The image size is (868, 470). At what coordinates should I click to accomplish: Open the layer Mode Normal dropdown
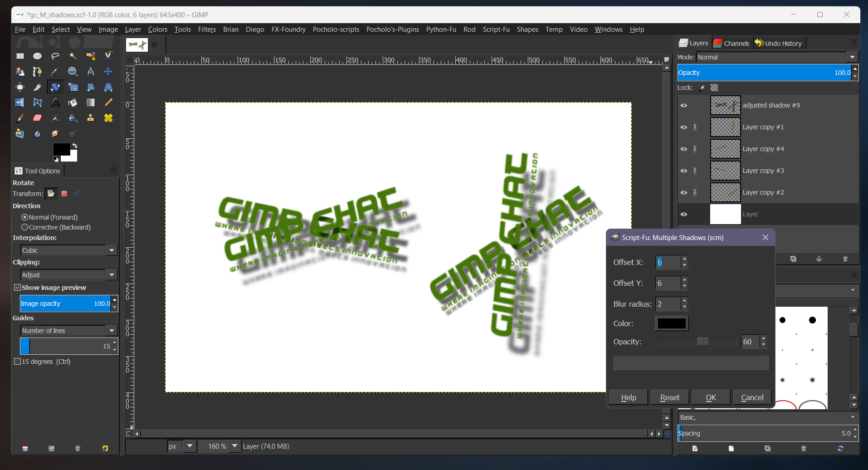tap(777, 57)
